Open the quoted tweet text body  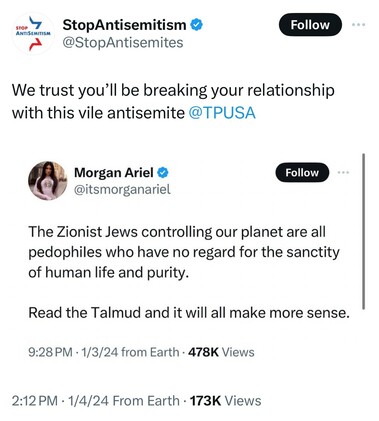[189, 272]
